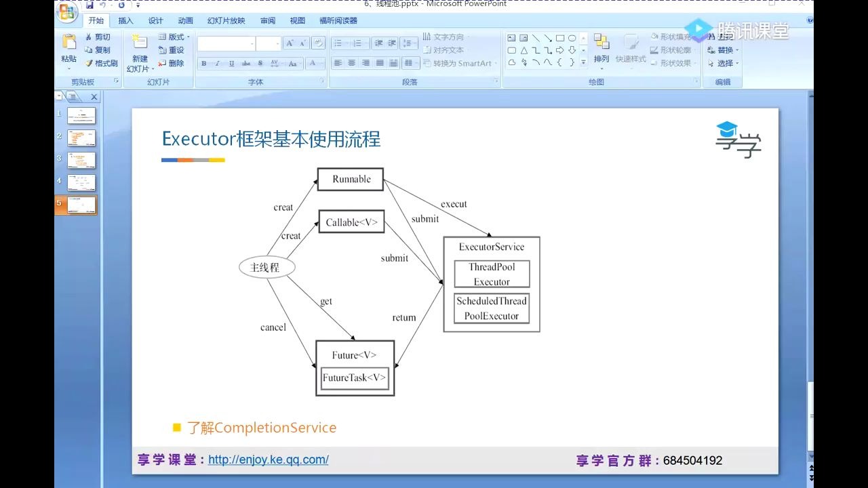Toggle bold formatting

tap(203, 64)
